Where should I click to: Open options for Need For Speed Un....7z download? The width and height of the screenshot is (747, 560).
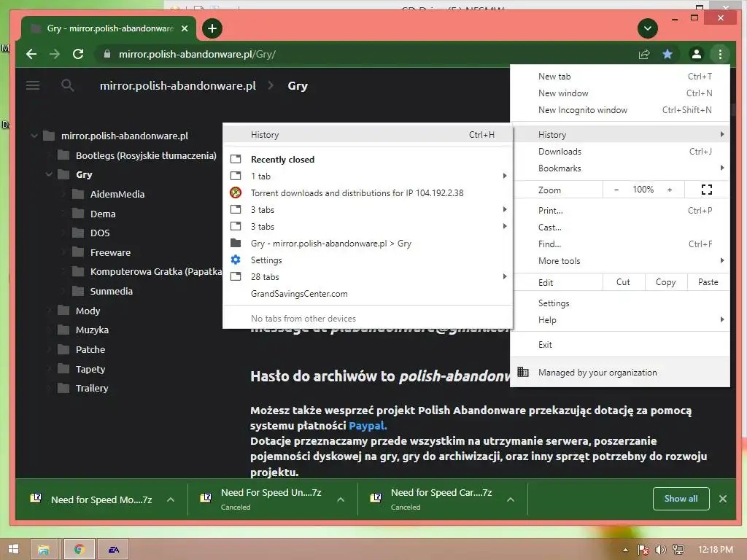tap(341, 499)
